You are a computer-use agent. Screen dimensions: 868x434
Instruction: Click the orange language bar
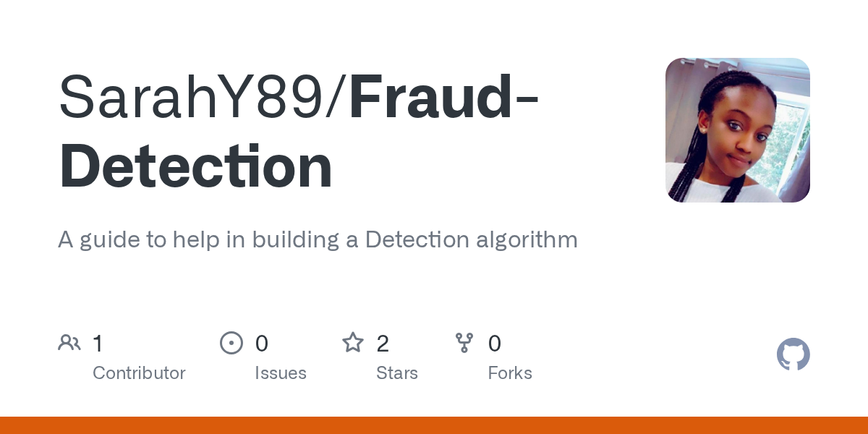tap(434, 425)
